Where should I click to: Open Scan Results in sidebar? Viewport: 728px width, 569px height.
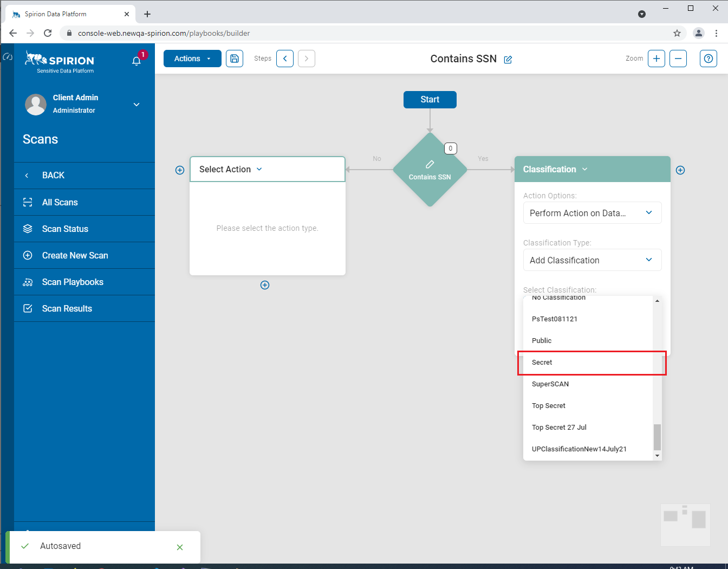point(84,308)
